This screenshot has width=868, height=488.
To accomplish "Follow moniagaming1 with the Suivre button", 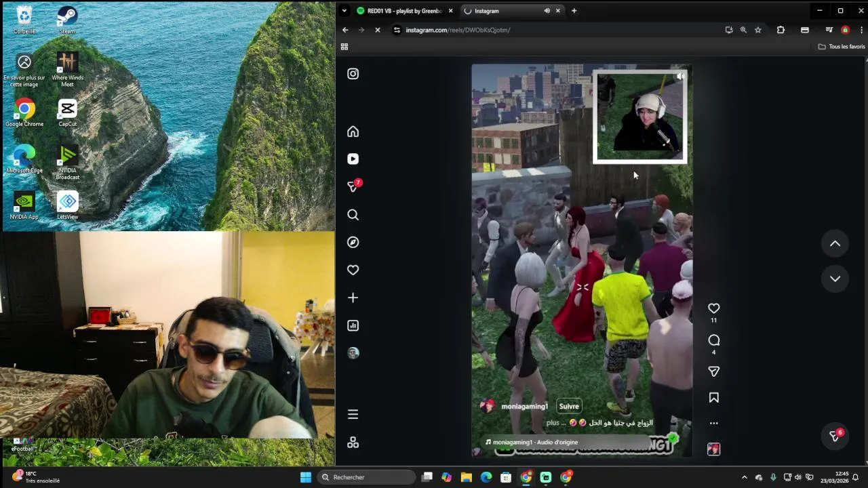I will [569, 407].
